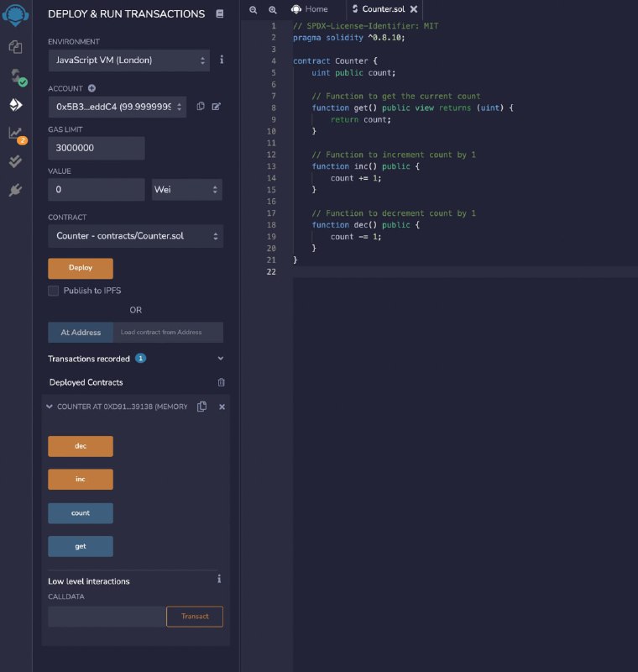Image resolution: width=638 pixels, height=672 pixels.
Task: Copy the deployed Counter contract address
Action: [201, 407]
